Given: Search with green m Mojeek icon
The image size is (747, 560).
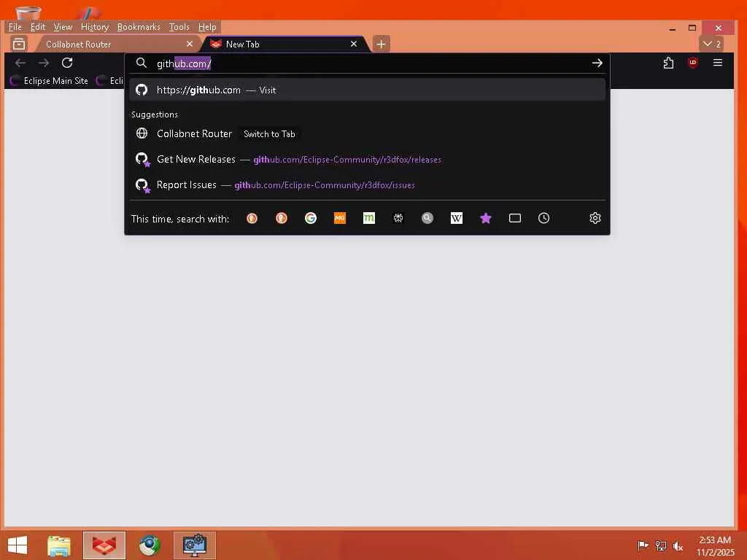Looking at the screenshot, I should [368, 218].
